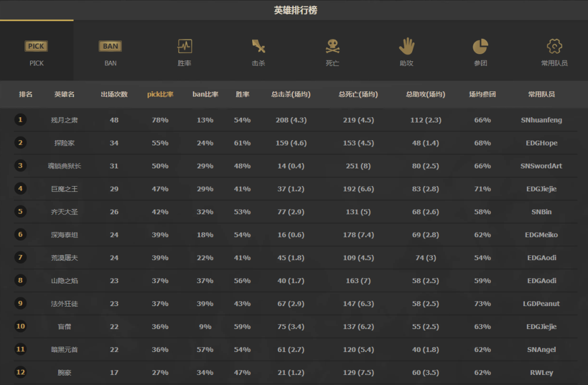This screenshot has height=385, width=588.
Task: Select hero name 山隐之焰
Action: click(x=64, y=281)
